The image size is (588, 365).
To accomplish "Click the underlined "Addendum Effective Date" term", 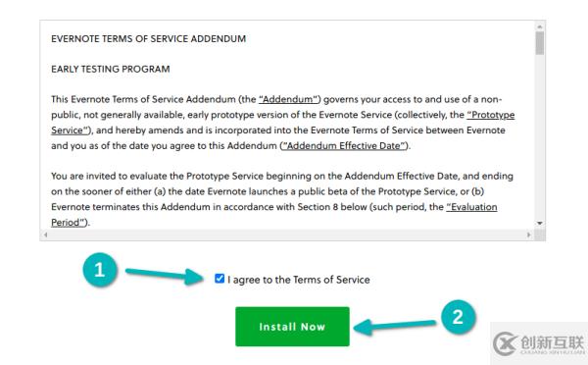I will (x=344, y=145).
